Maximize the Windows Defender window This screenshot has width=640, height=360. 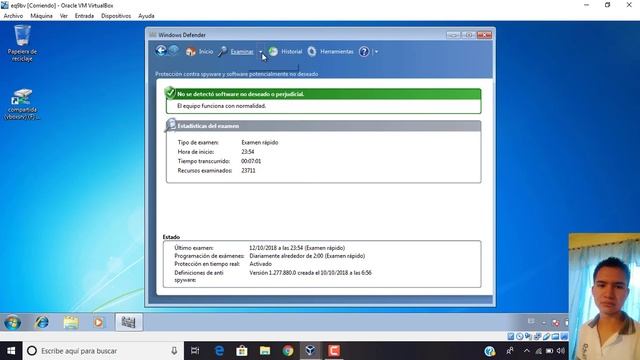pos(468,35)
